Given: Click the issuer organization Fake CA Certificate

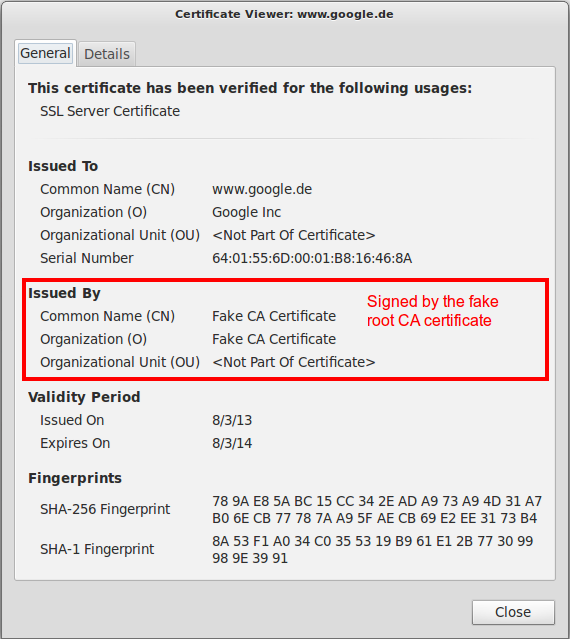Looking at the screenshot, I should coord(274,339).
